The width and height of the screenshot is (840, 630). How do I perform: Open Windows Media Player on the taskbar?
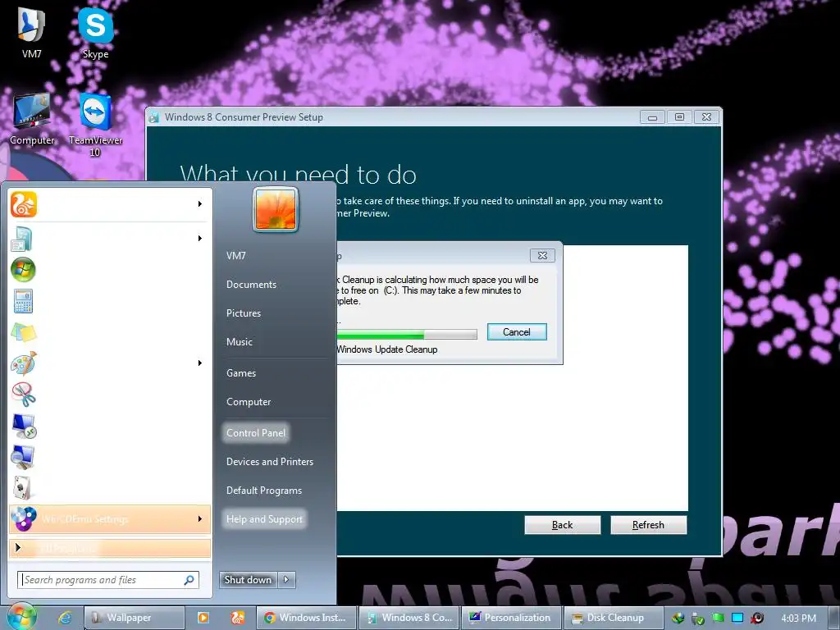(203, 618)
